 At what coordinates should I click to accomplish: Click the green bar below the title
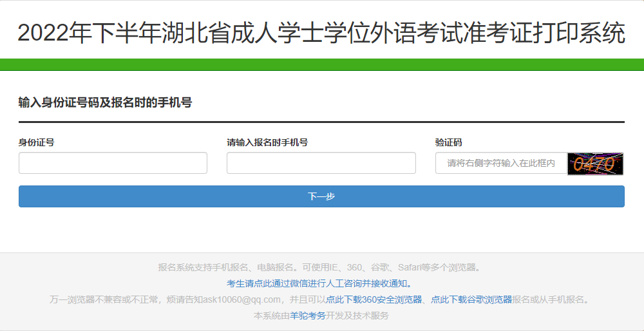tap(321, 64)
